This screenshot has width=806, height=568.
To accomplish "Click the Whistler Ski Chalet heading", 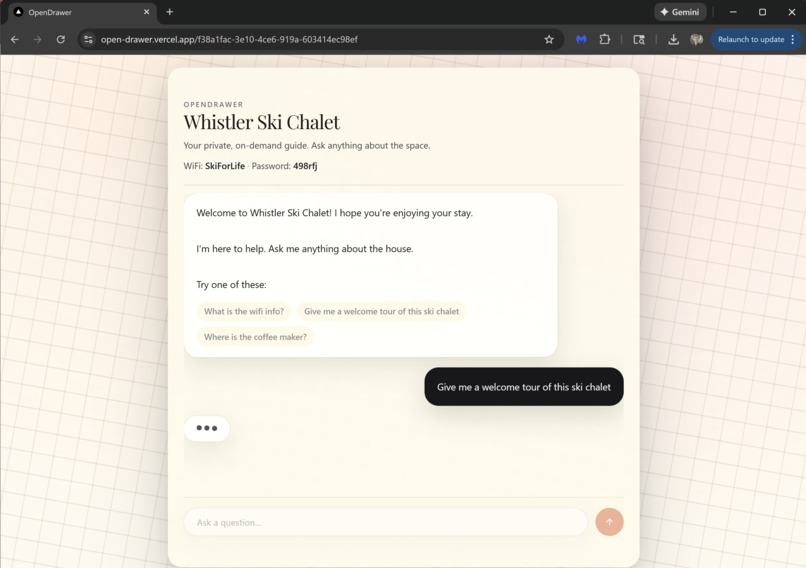I will pos(262,122).
